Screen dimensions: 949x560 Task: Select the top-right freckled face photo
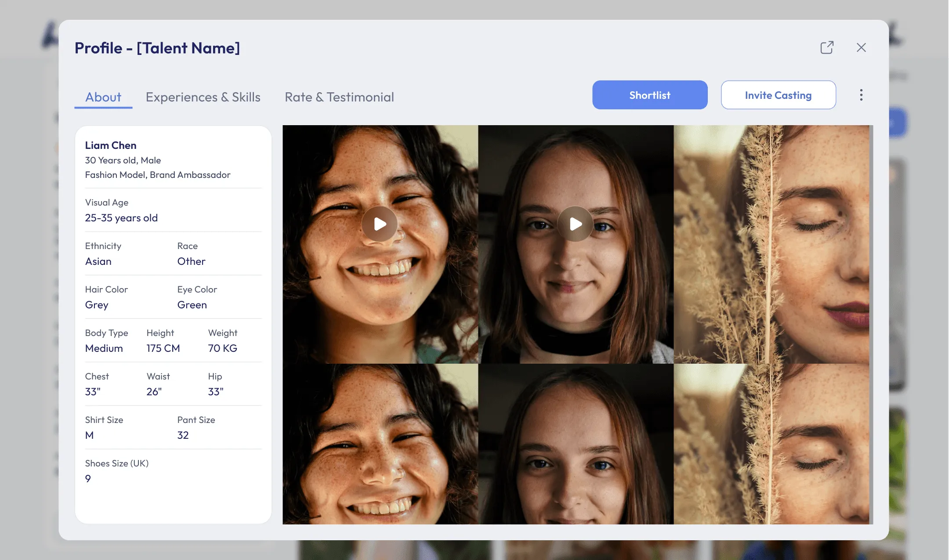pyautogui.click(x=771, y=244)
